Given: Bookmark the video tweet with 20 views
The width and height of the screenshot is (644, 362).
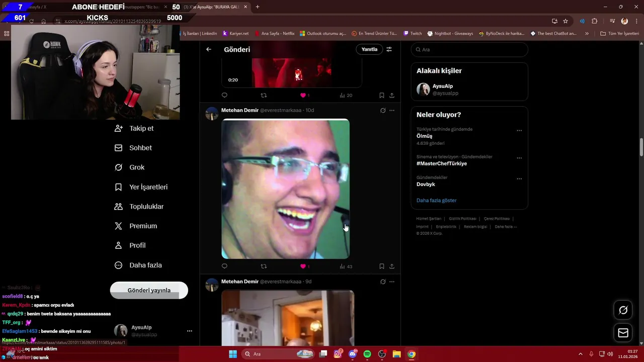Looking at the screenshot, I should tap(381, 95).
